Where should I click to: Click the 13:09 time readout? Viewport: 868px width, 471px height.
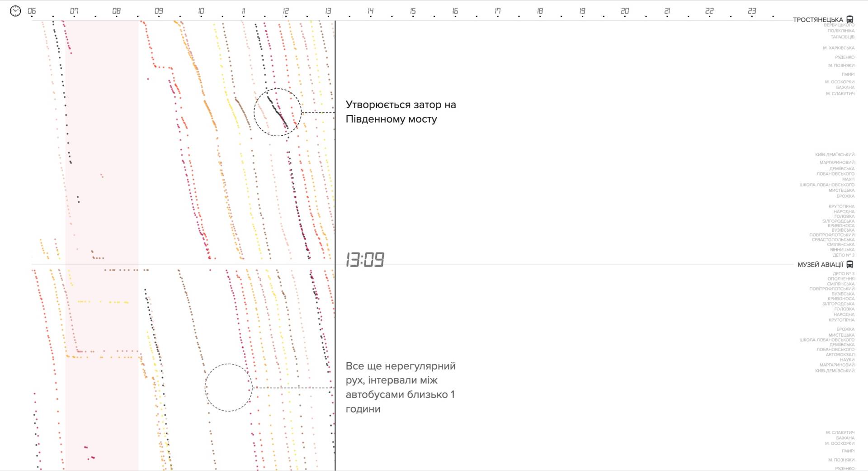coord(365,260)
